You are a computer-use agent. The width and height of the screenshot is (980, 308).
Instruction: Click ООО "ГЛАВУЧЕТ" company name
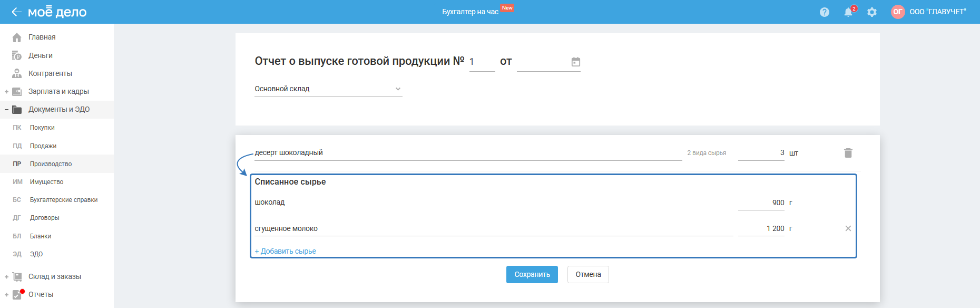(938, 12)
